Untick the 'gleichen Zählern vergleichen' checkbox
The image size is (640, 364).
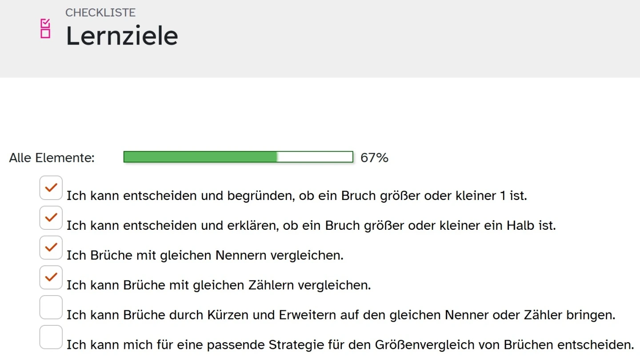coord(51,277)
